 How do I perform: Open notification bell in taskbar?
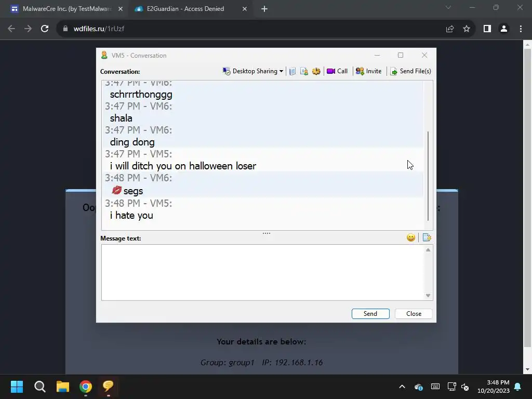point(518,387)
